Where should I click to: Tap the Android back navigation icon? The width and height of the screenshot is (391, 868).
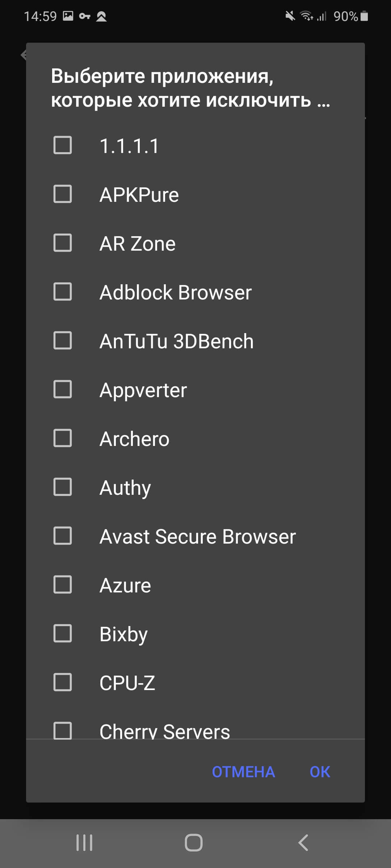coord(303,842)
